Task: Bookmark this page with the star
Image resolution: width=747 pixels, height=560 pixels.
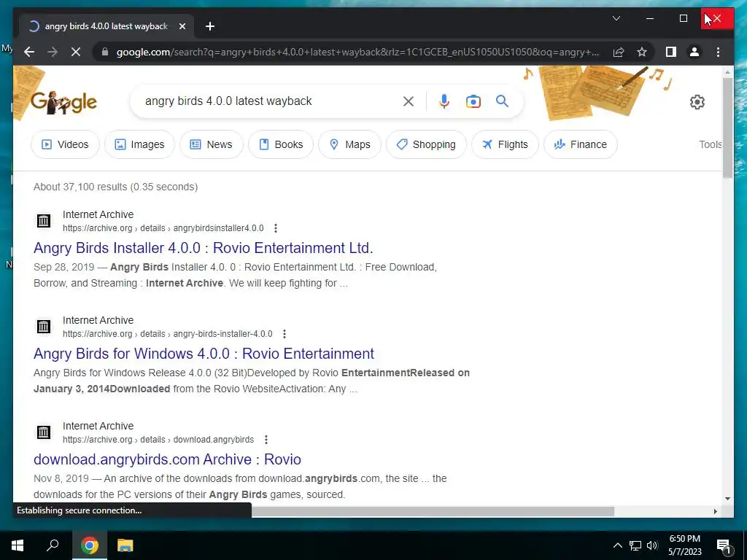Action: point(642,52)
